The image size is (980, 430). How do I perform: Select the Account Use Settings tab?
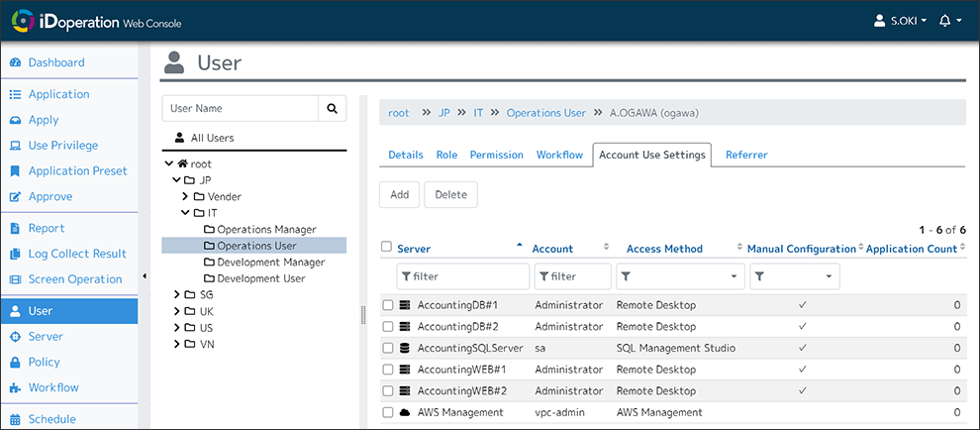(652, 155)
